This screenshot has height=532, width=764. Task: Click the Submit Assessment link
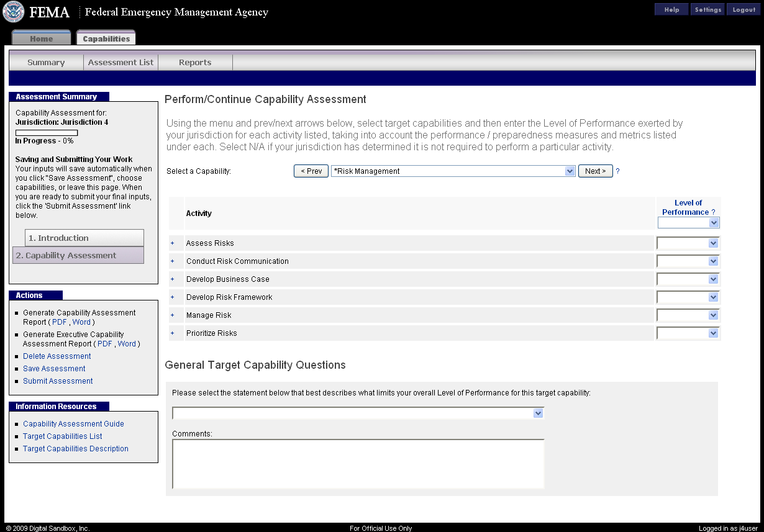point(58,381)
